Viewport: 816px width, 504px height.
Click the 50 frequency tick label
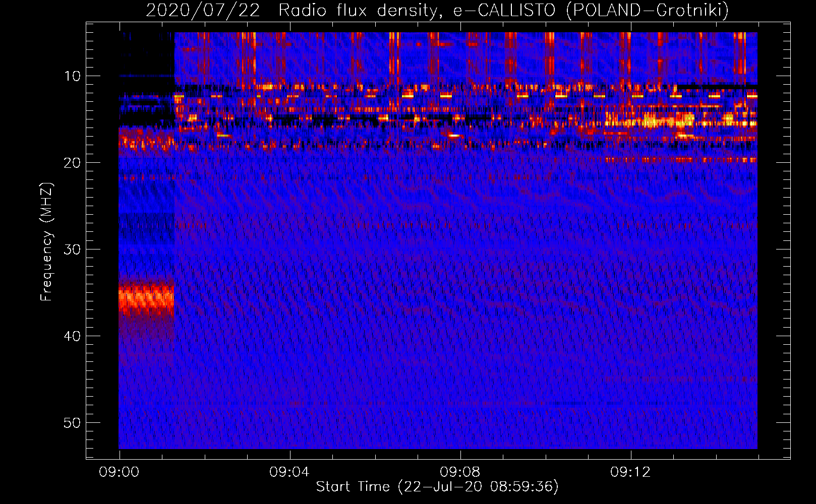(x=72, y=423)
